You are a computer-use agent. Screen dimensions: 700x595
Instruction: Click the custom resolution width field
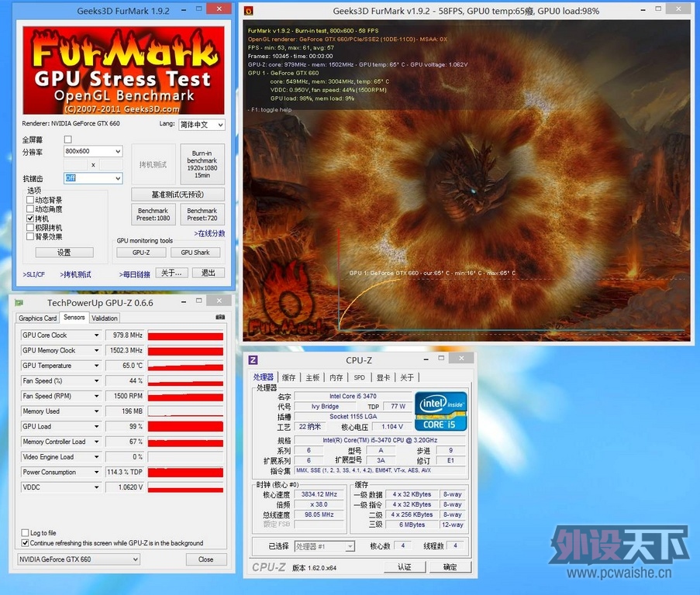pyautogui.click(x=75, y=164)
